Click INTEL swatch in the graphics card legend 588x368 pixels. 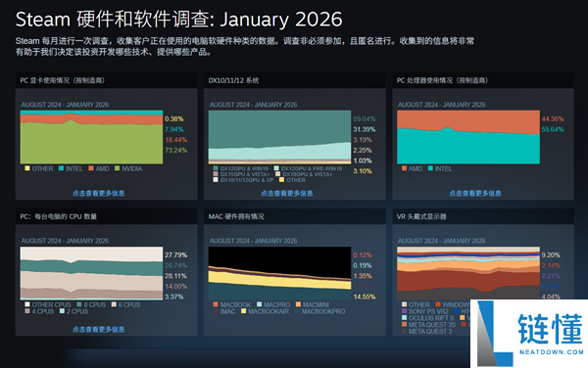point(61,168)
